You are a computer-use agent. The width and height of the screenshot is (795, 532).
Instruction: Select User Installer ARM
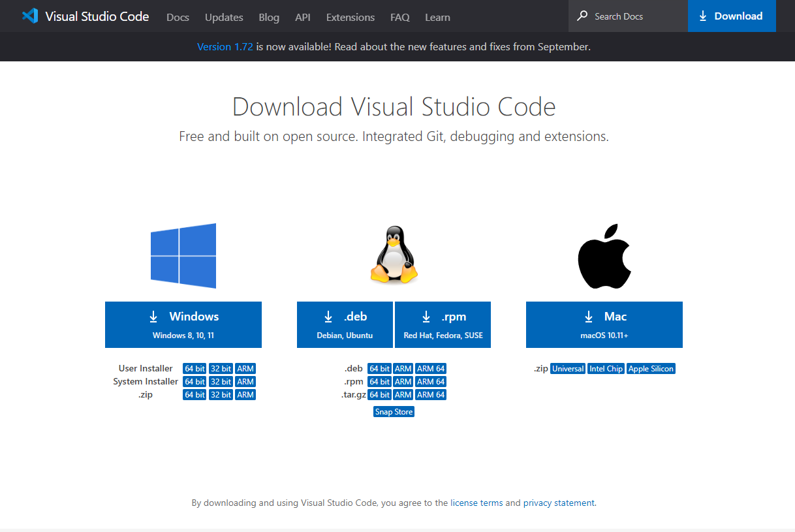(x=245, y=369)
